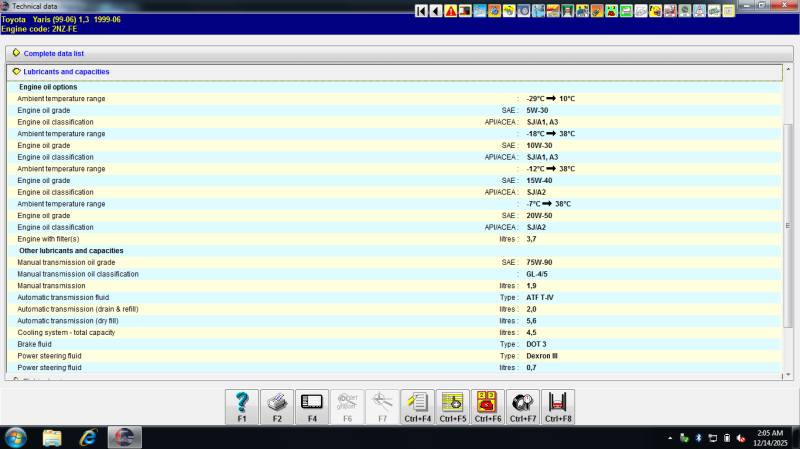Click 'Cooling system - total capacity' label
The width and height of the screenshot is (800, 449).
tap(66, 333)
